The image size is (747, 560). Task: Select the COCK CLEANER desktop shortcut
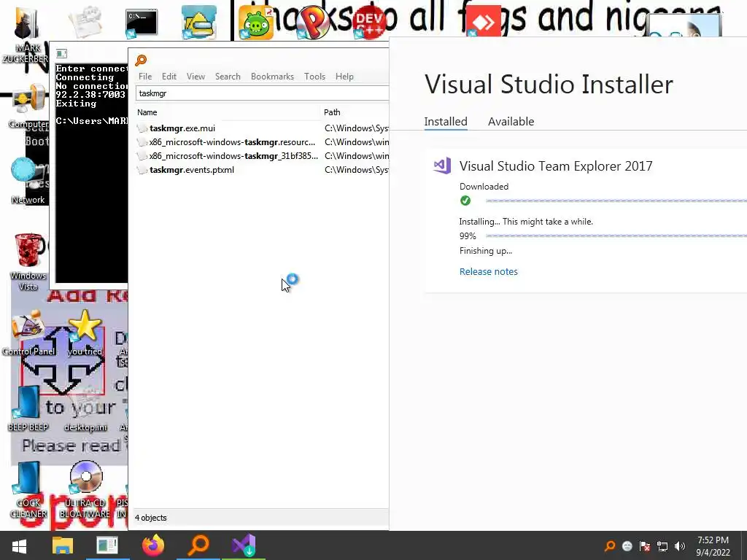(28, 491)
